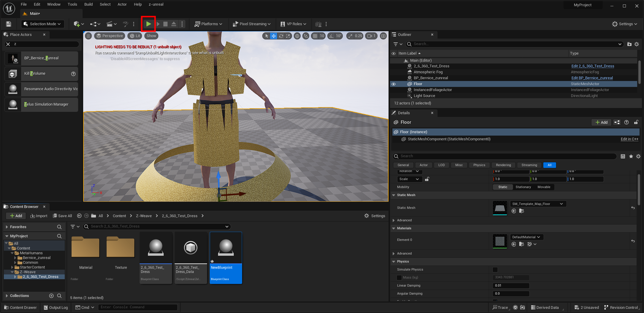
Task: Toggle visibility eye for Floor actor
Action: (x=394, y=84)
